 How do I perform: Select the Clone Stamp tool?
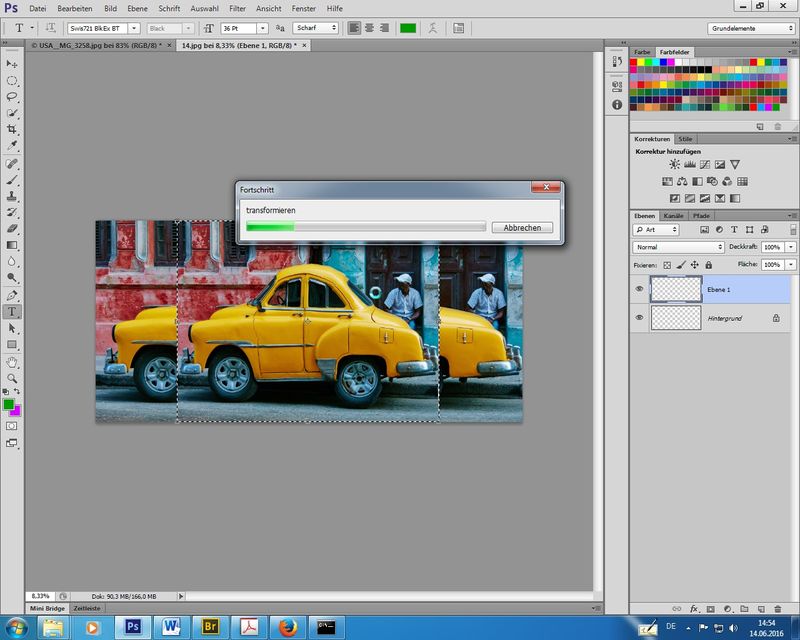[13, 196]
